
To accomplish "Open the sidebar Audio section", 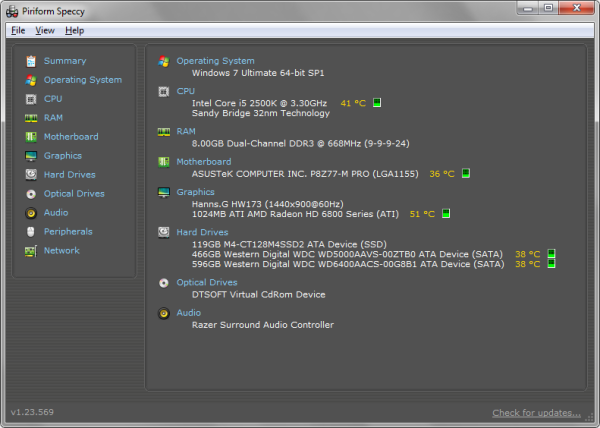I will pyautogui.click(x=56, y=213).
